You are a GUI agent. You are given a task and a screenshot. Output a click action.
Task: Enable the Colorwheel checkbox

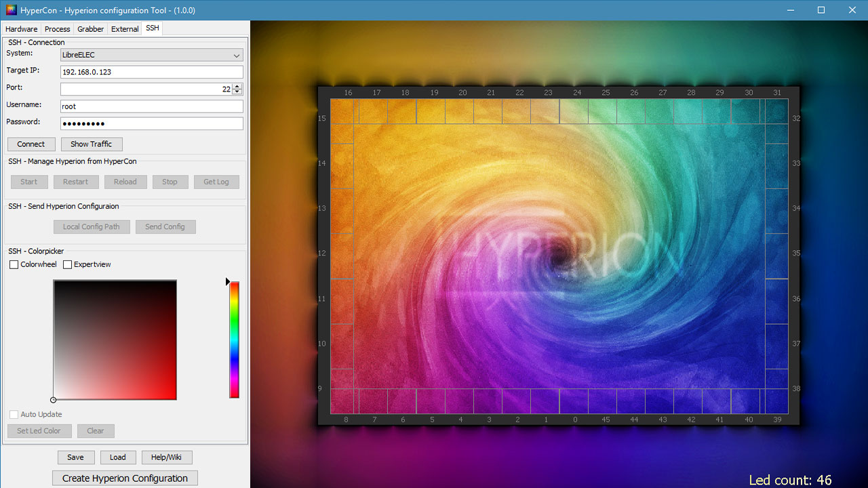tap(14, 265)
